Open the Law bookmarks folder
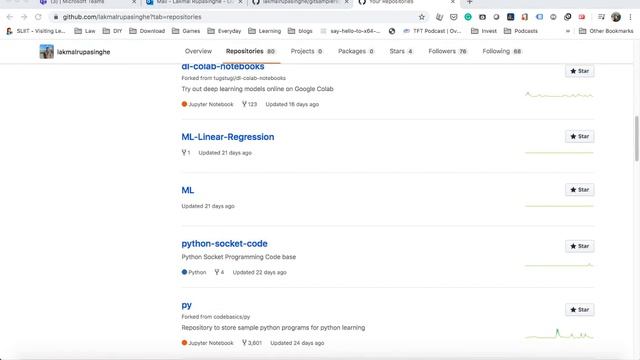640x360 pixels. coord(85,31)
